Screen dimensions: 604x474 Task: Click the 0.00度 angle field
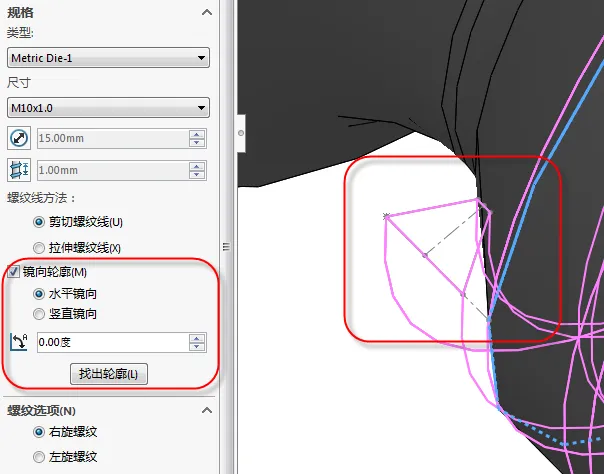click(113, 342)
